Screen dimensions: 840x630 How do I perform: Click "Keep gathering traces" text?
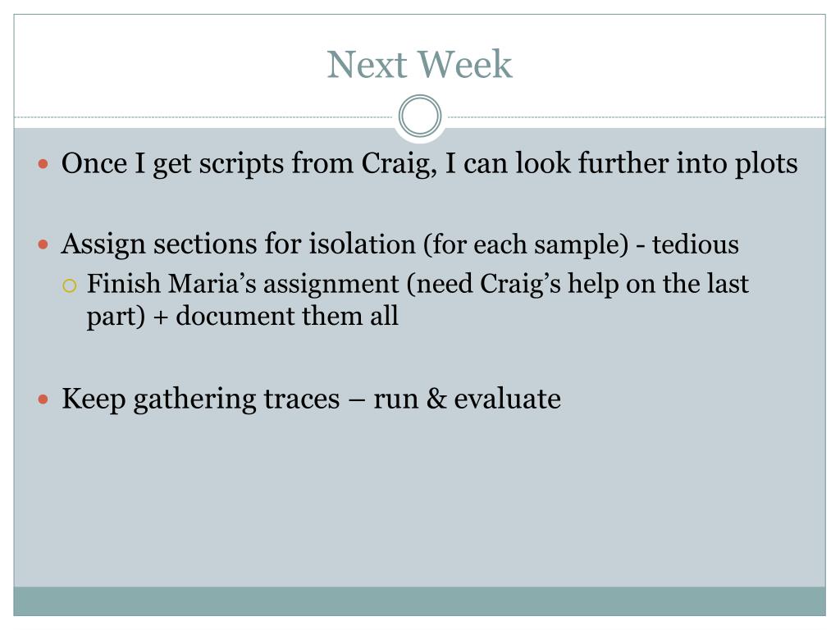tap(200, 399)
